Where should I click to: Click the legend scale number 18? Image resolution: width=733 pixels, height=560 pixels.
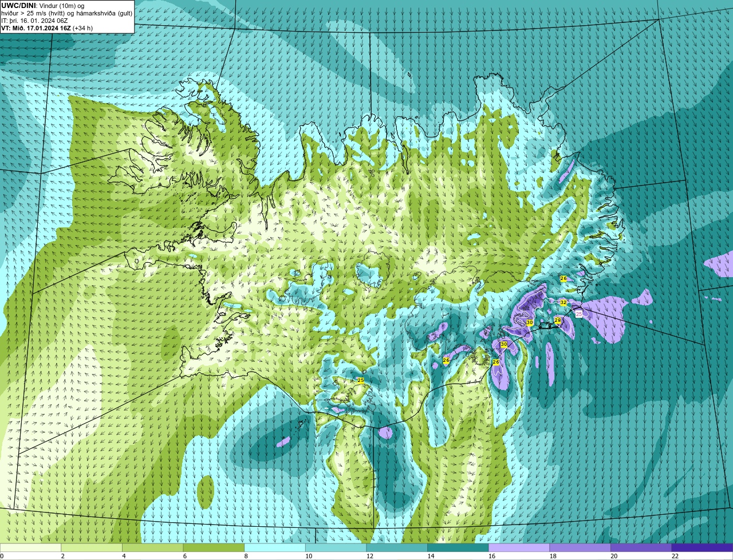coord(553,556)
